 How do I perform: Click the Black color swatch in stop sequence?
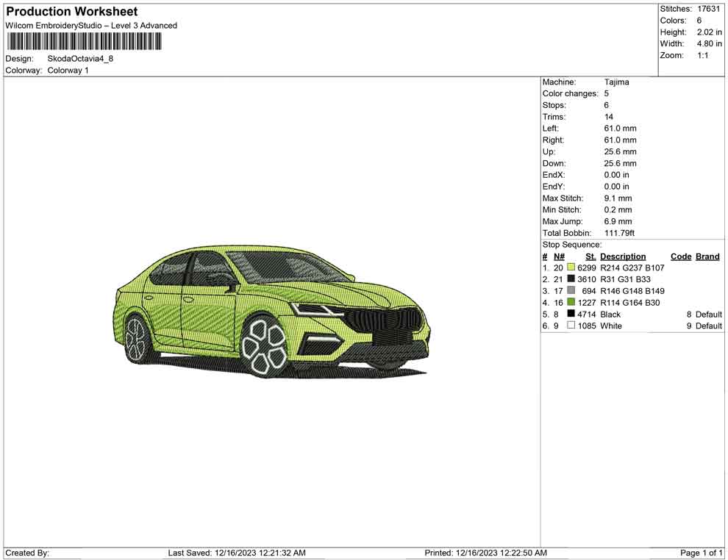(x=571, y=314)
